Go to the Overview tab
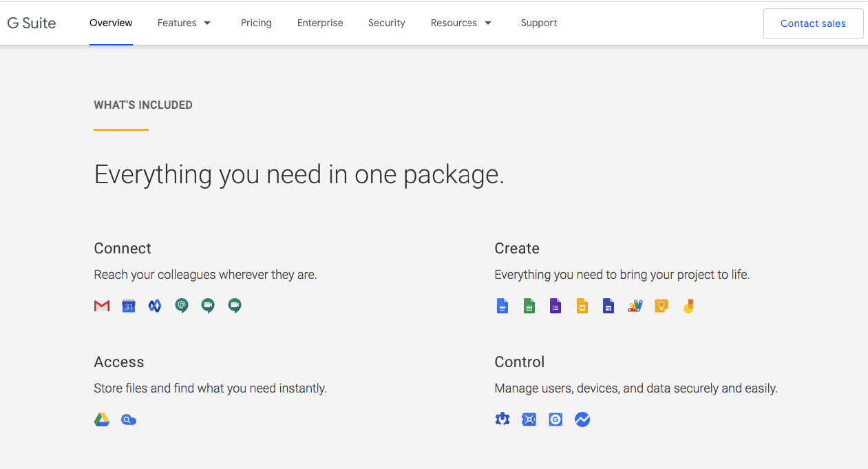Viewport: 868px width, 469px height. (x=111, y=23)
